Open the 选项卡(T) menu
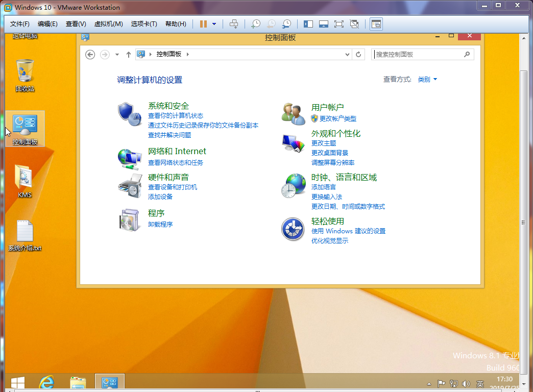 click(x=143, y=24)
